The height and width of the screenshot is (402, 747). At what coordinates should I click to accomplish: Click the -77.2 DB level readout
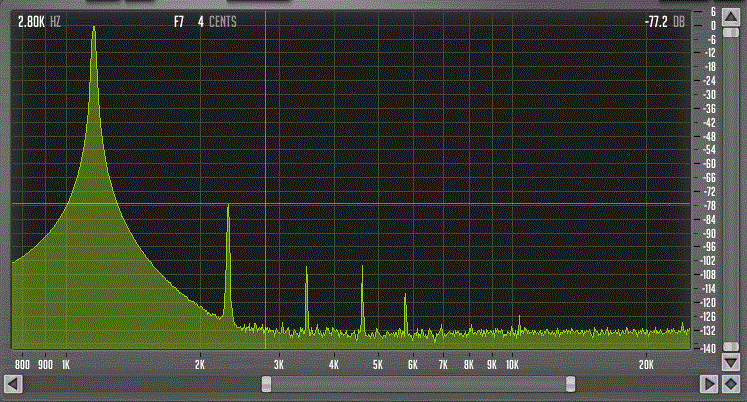(664, 22)
